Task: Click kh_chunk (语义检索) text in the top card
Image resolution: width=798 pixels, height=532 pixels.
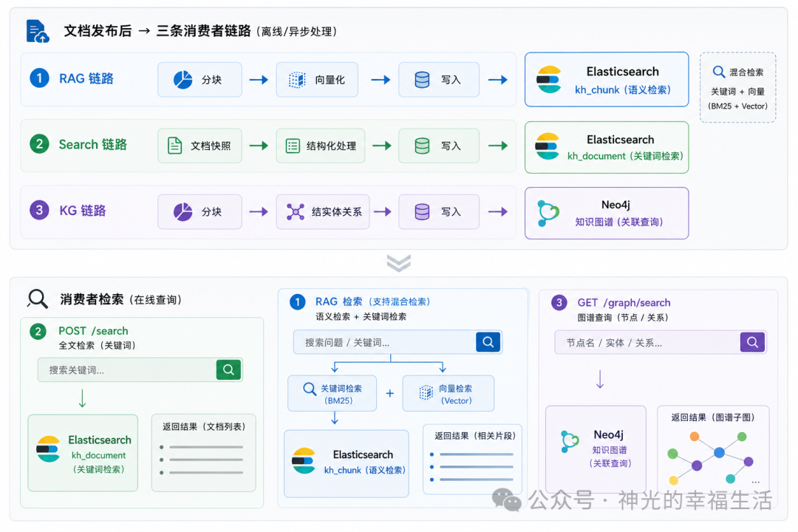Action: pos(623,90)
